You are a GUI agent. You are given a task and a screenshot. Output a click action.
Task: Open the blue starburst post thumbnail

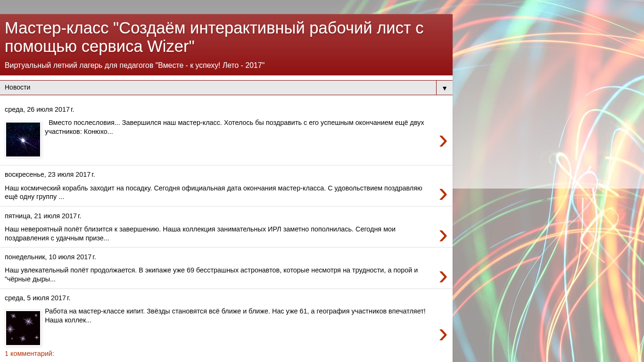click(23, 140)
